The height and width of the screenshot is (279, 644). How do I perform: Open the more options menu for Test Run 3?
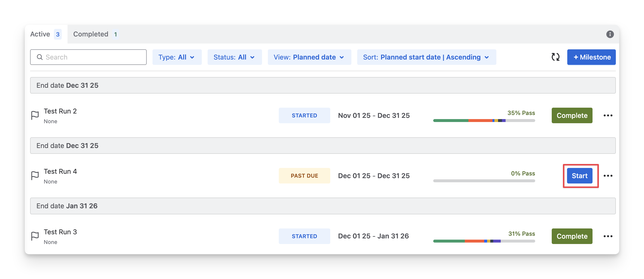[608, 236]
